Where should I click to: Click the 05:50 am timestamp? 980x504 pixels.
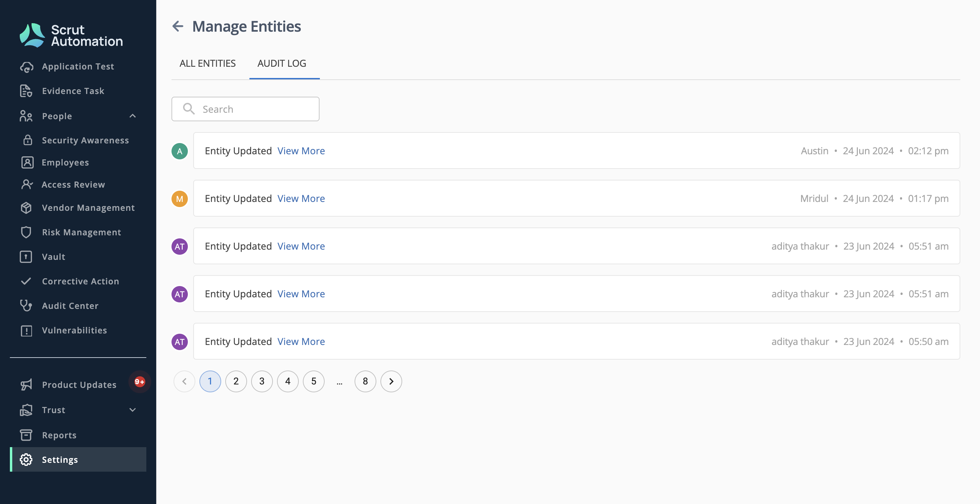click(x=928, y=342)
